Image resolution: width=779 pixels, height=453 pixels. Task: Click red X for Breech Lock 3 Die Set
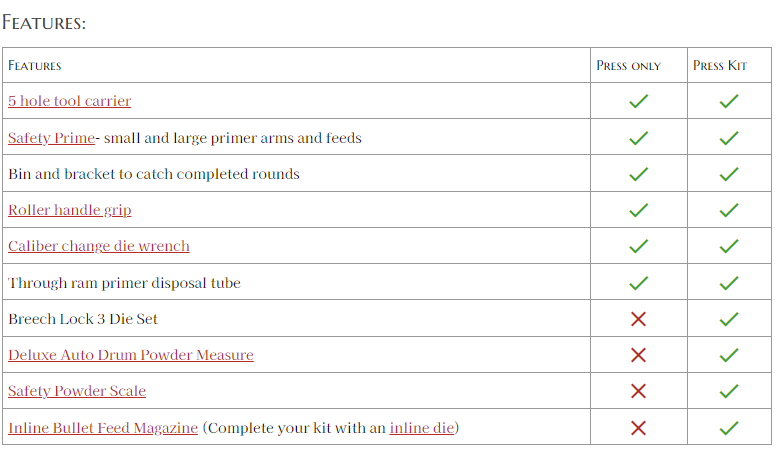[638, 319]
